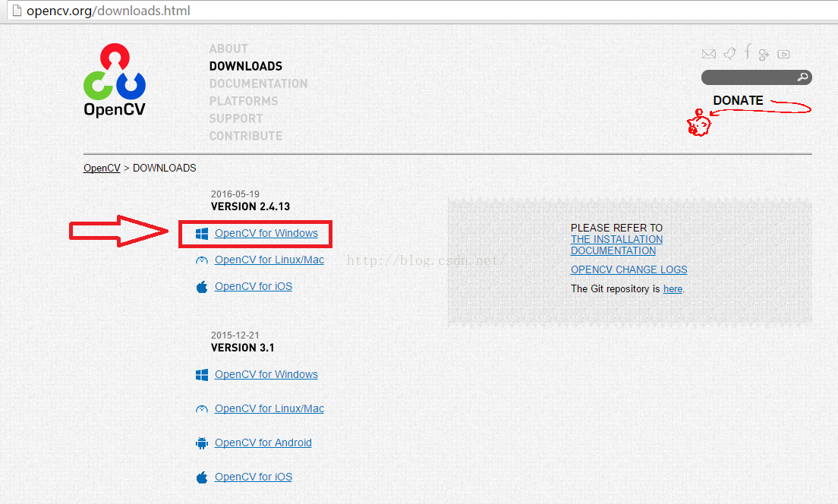Screen dimensions: 838x504
Task: Click the search magnifier icon
Action: coord(802,77)
